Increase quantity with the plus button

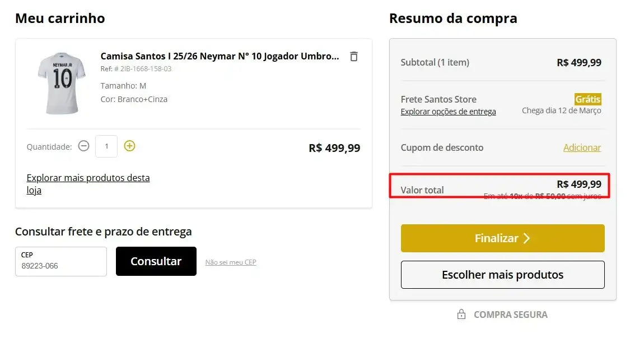(129, 146)
